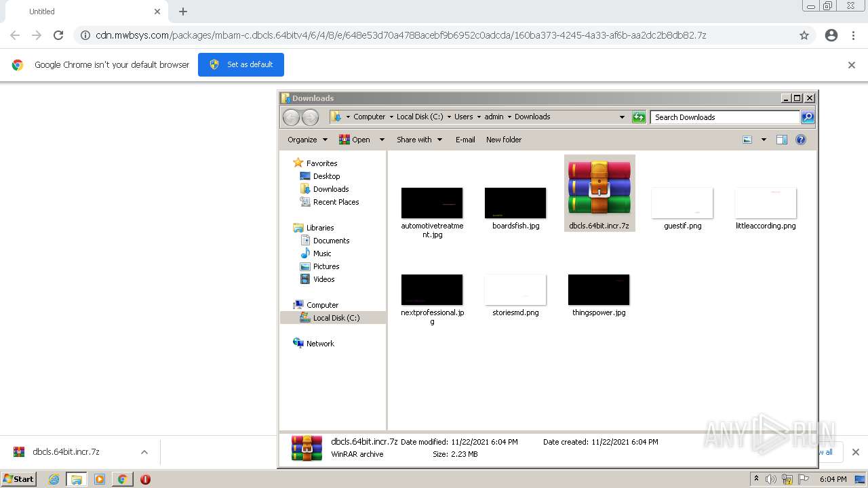The height and width of the screenshot is (488, 868).
Task: Go back in the Explorer window
Action: click(x=291, y=117)
